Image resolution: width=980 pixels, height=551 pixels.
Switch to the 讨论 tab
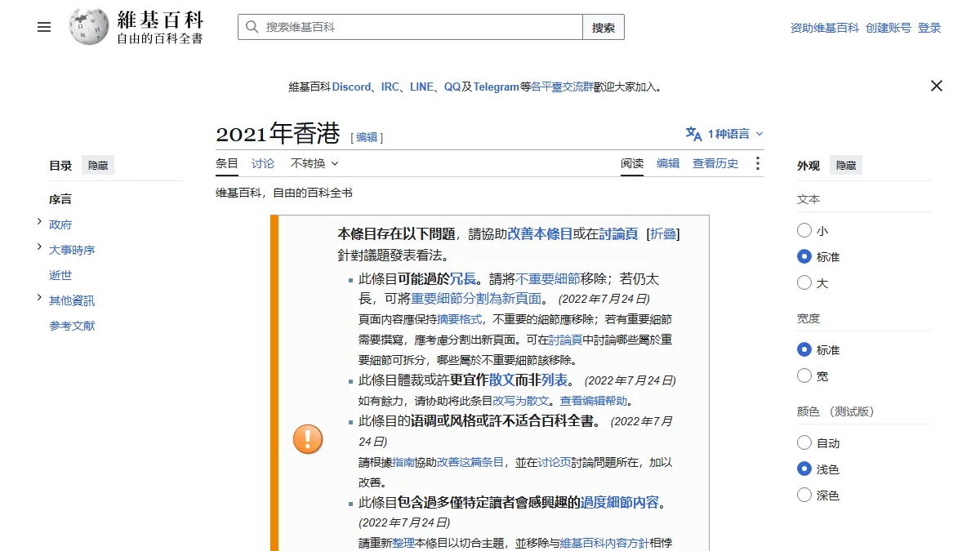263,163
